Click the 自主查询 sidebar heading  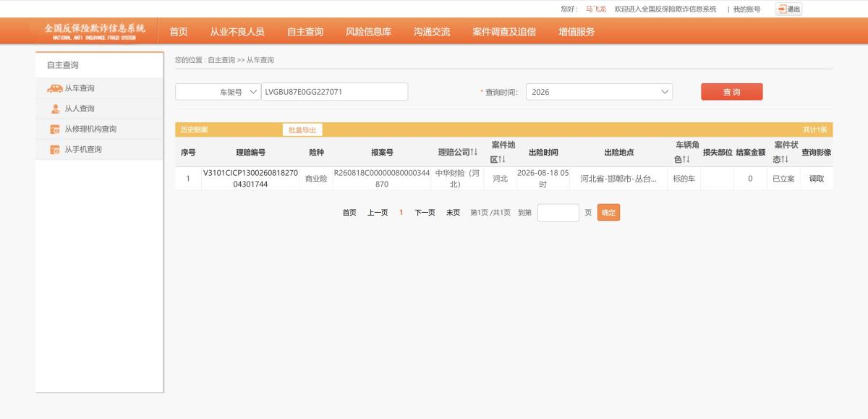click(63, 65)
